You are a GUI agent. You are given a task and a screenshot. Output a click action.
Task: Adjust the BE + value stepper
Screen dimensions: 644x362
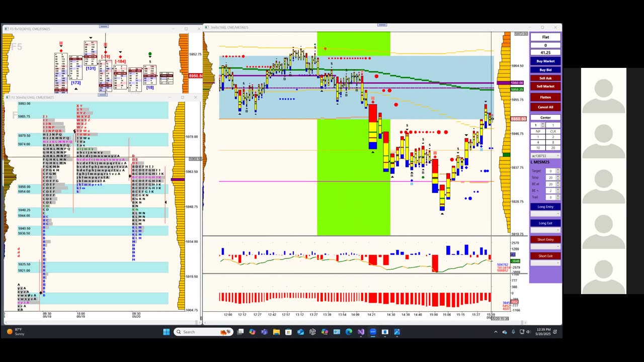pos(558,191)
